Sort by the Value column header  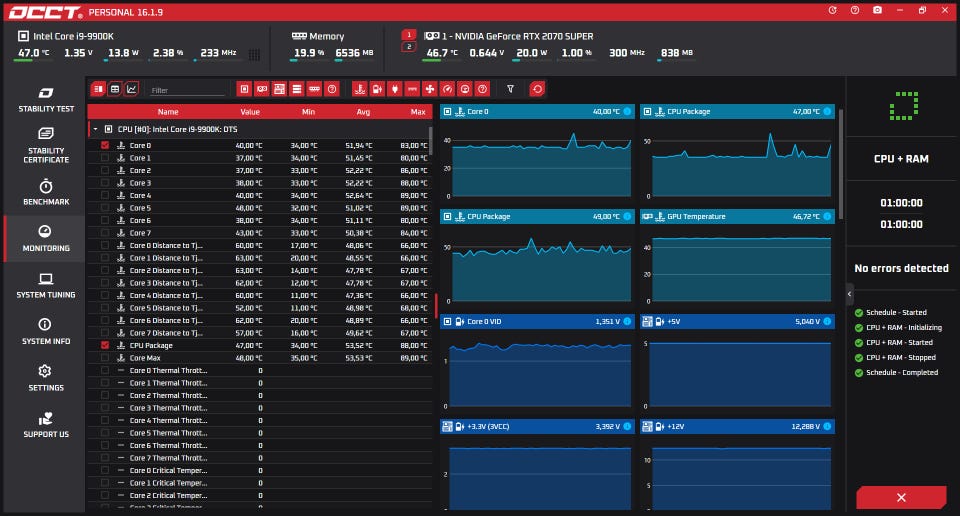tap(250, 112)
